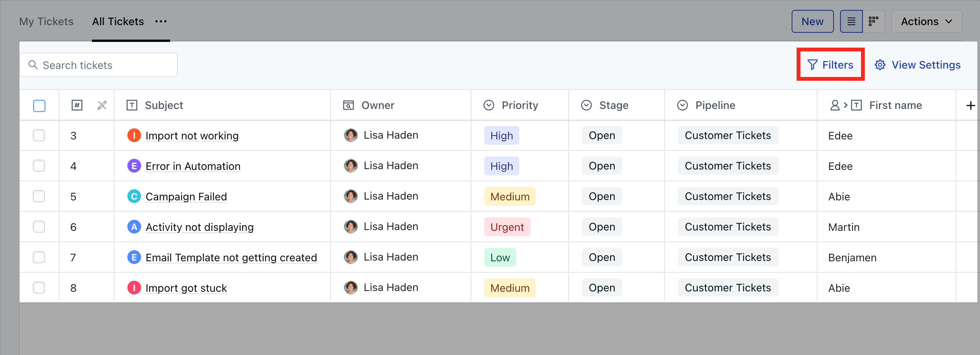
Task: Click the plus icon to add column
Action: click(x=970, y=106)
